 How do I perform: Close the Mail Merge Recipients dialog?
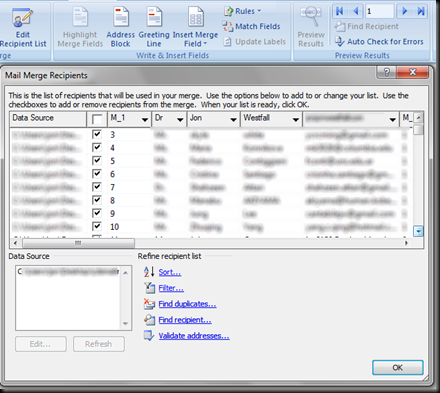point(412,72)
